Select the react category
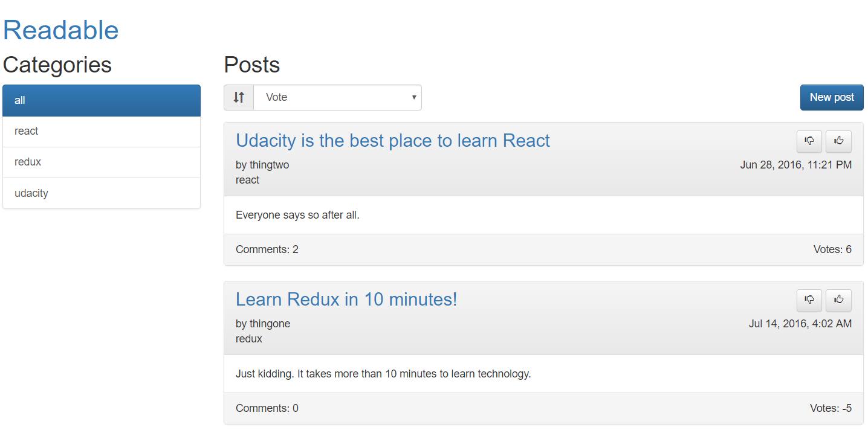 pos(102,132)
